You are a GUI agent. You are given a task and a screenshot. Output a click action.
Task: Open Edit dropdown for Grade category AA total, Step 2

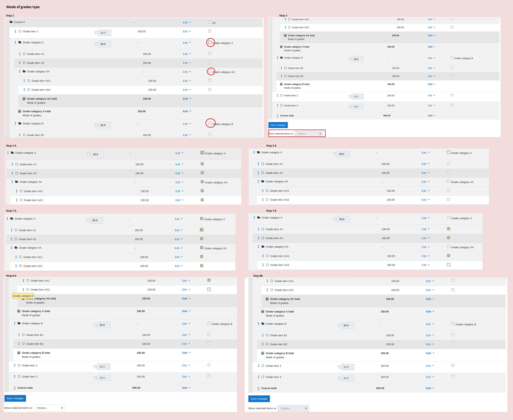pyautogui.click(x=187, y=99)
